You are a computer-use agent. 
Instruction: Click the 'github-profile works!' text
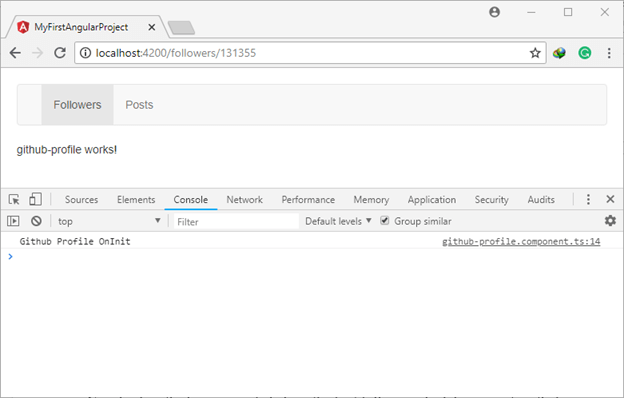[67, 150]
